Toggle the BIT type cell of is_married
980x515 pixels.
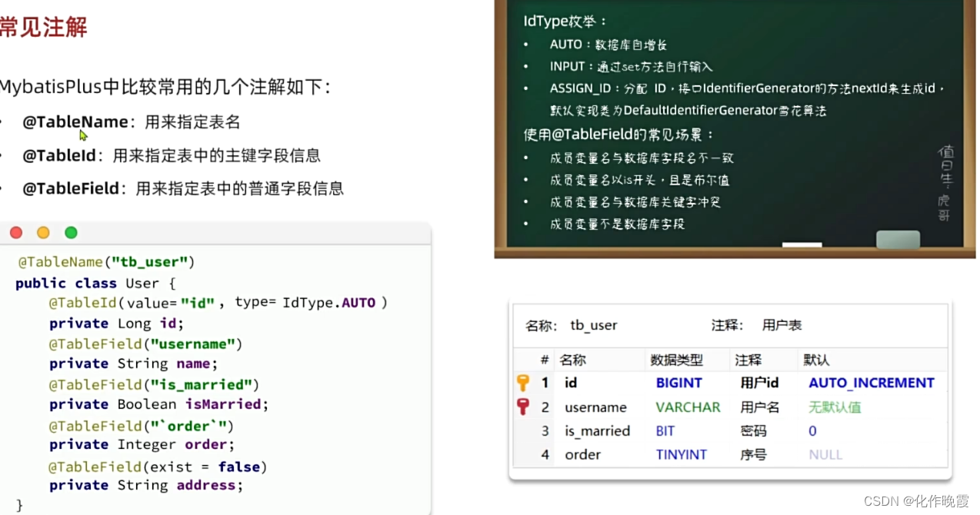point(665,430)
